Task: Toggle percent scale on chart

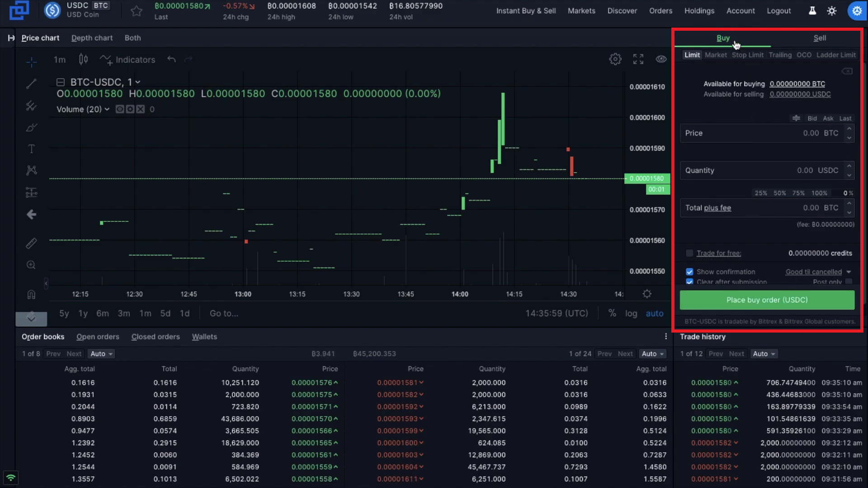Action: coord(612,313)
